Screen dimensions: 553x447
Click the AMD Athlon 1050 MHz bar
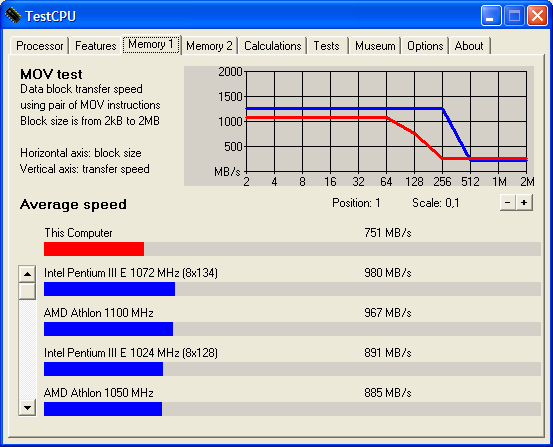[x=103, y=409]
